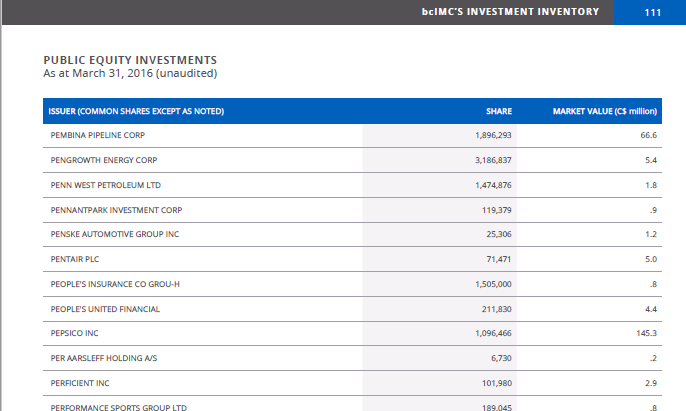Click the 'As at March 31, 2016' subtitle
This screenshot has width=686, height=411.
(130, 73)
